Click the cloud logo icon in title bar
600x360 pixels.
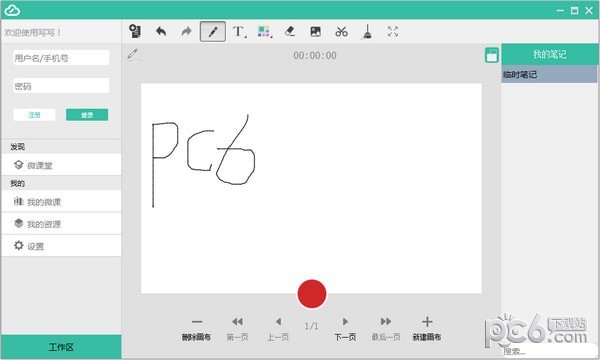pos(12,10)
